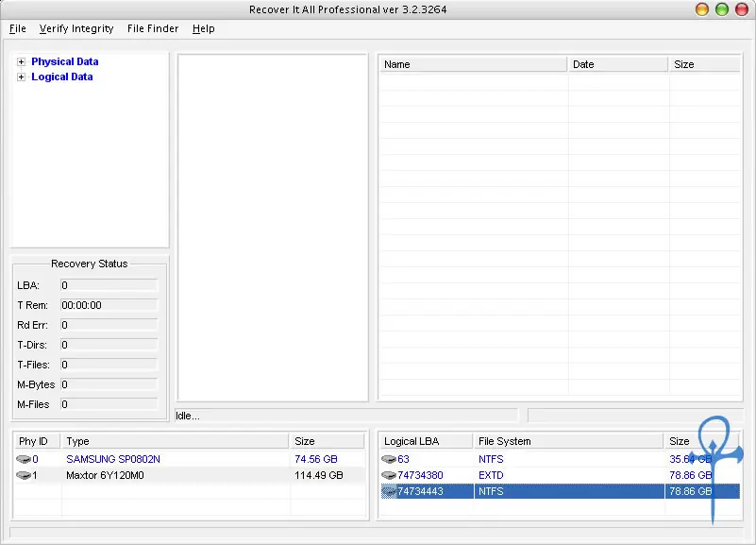Click the drive icon for Phy ID 0

tap(24, 459)
